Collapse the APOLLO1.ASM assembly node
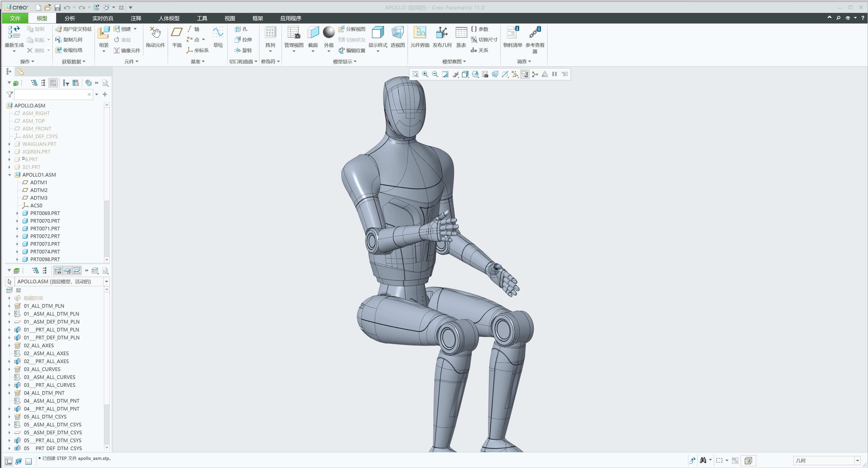Viewport: 868px width, 468px height. click(10, 175)
